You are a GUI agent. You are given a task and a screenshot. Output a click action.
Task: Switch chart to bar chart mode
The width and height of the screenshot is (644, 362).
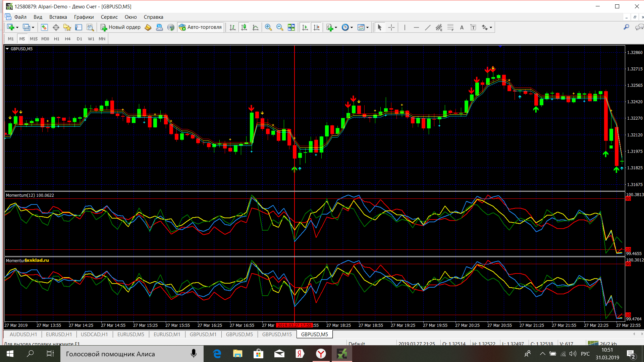click(x=232, y=27)
